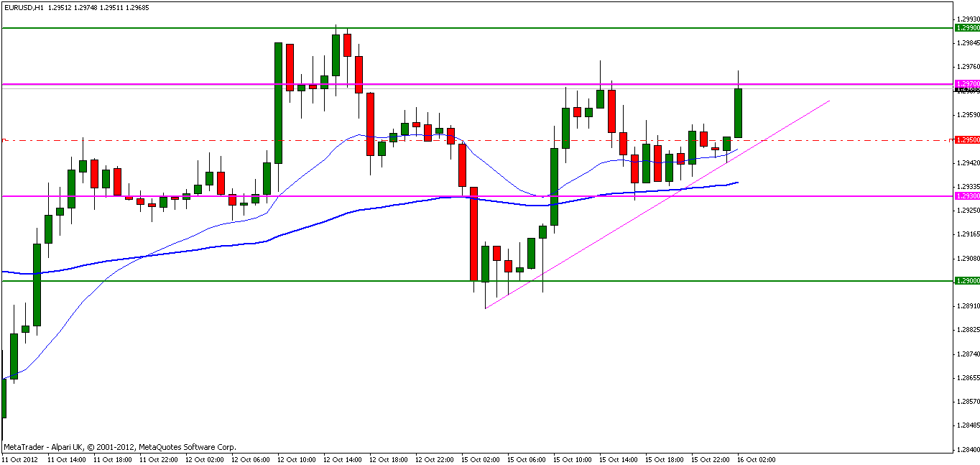Click the 15 Oct 02:00 time label
The image size is (980, 465).
481,459
